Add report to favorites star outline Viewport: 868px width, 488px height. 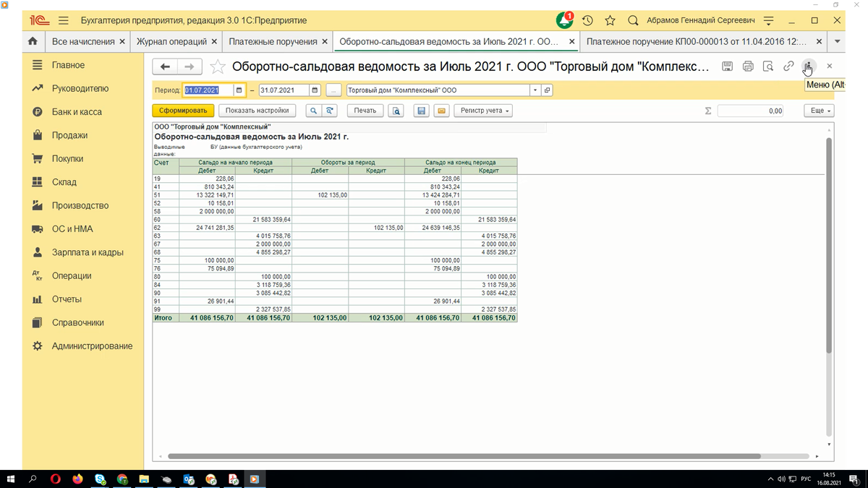[217, 67]
